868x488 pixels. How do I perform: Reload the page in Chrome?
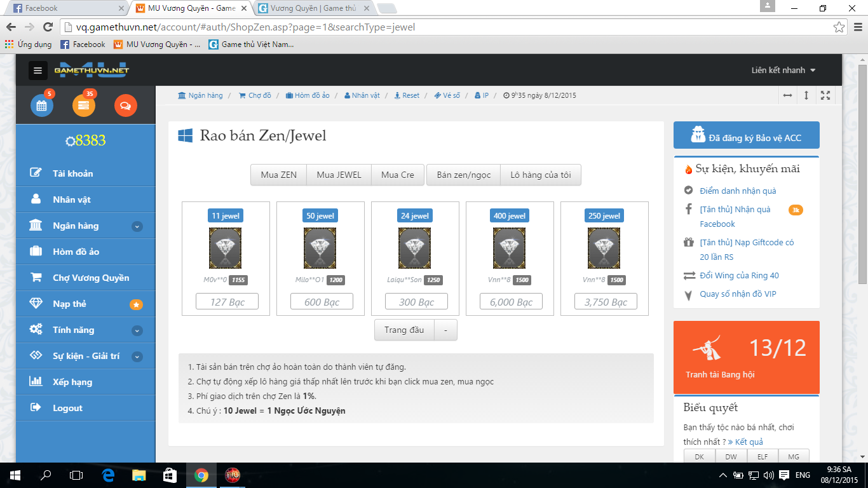[x=48, y=27]
